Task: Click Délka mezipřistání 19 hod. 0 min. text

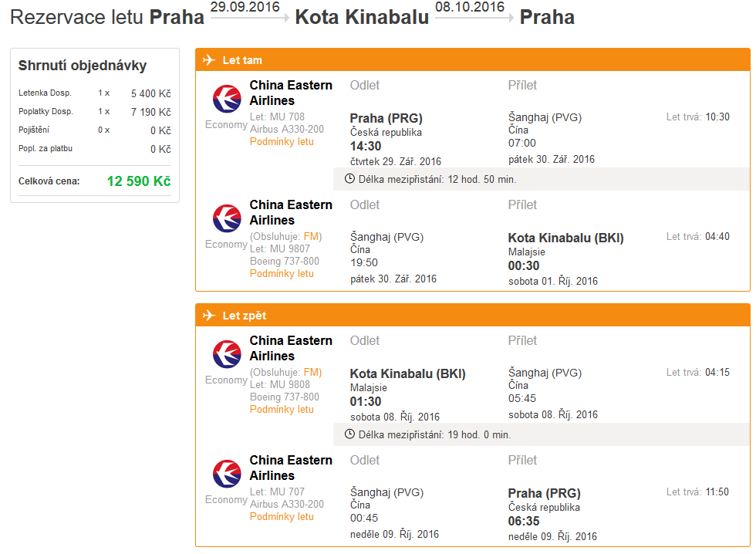Action: click(434, 435)
